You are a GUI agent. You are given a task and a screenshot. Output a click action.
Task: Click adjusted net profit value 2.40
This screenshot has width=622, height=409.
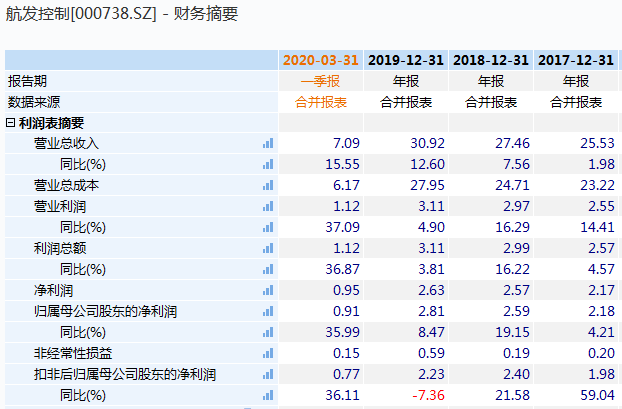click(516, 374)
